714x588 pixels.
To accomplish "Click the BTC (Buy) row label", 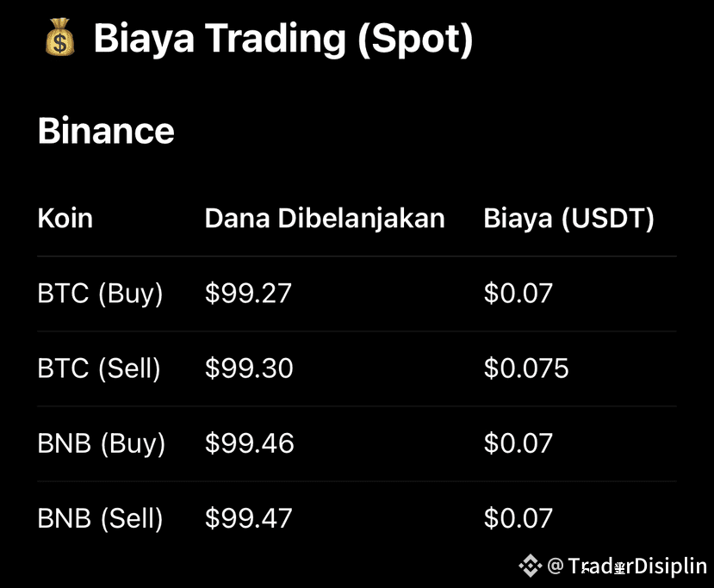I will (100, 294).
